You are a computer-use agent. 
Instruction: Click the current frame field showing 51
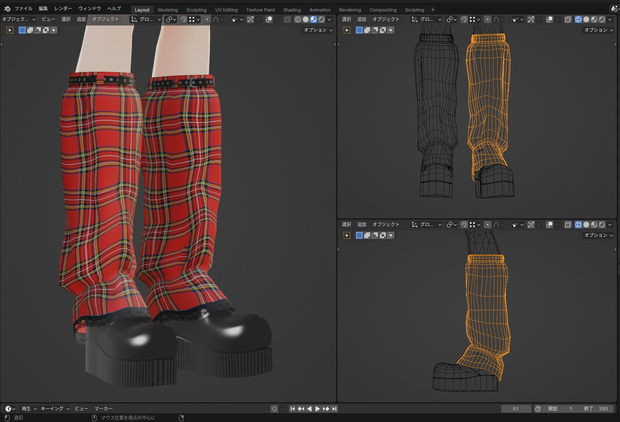coord(516,409)
